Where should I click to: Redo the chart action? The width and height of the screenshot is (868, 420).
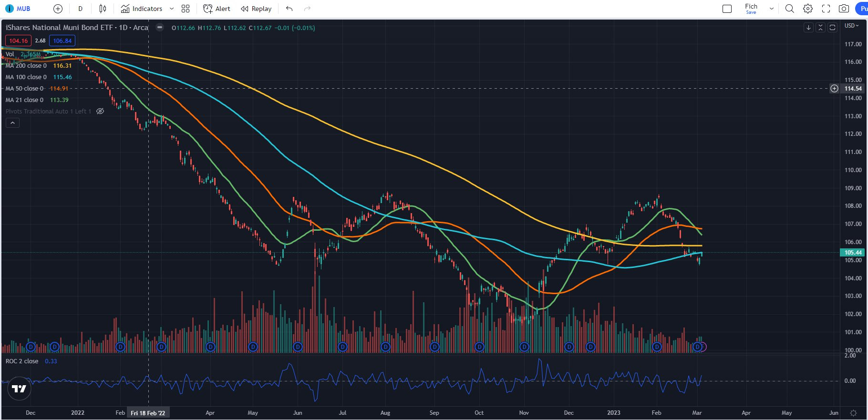coord(307,9)
